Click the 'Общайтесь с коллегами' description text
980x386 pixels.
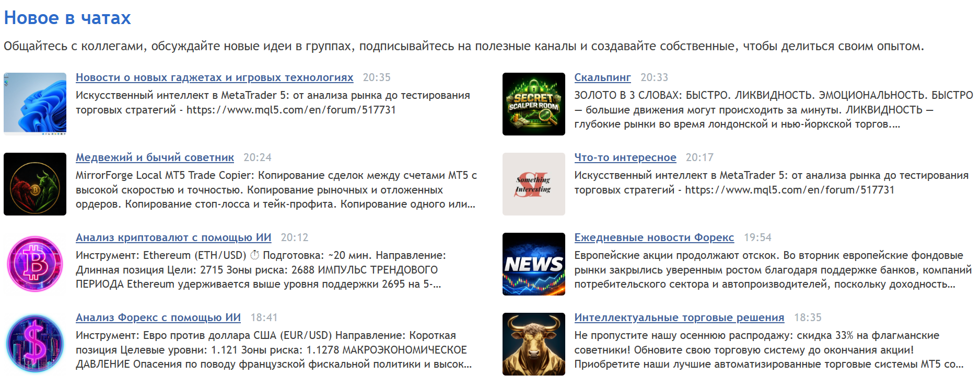tap(464, 46)
